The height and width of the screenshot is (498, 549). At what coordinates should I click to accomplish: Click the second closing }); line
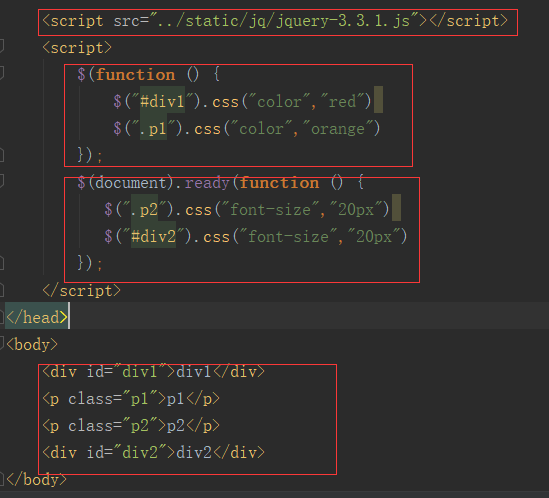pyautogui.click(x=90, y=263)
